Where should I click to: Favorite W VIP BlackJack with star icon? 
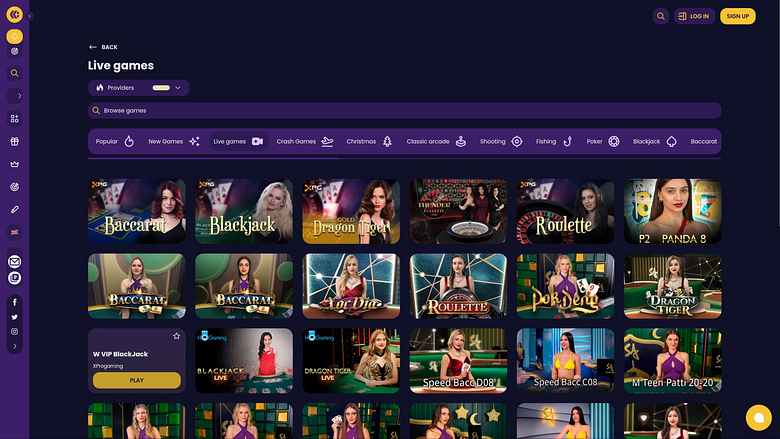pyautogui.click(x=177, y=336)
